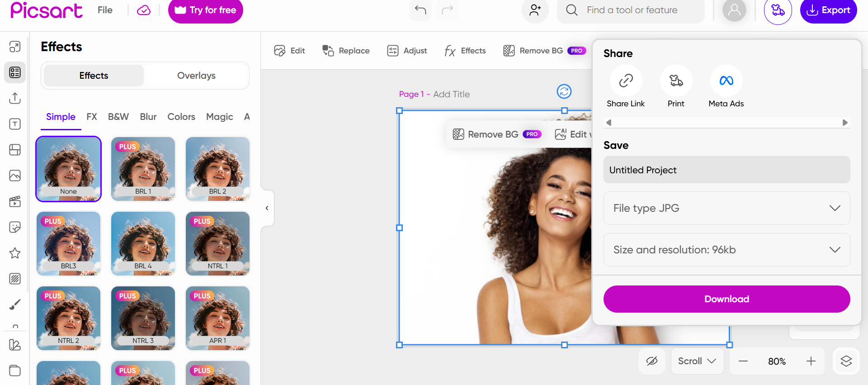The width and height of the screenshot is (868, 385).
Task: Click the Try for free button
Action: click(206, 10)
